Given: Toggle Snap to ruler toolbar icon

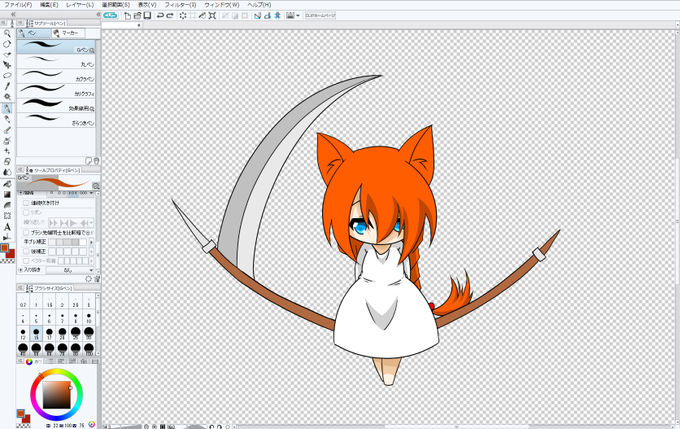Looking at the screenshot, I should pyautogui.click(x=257, y=16).
